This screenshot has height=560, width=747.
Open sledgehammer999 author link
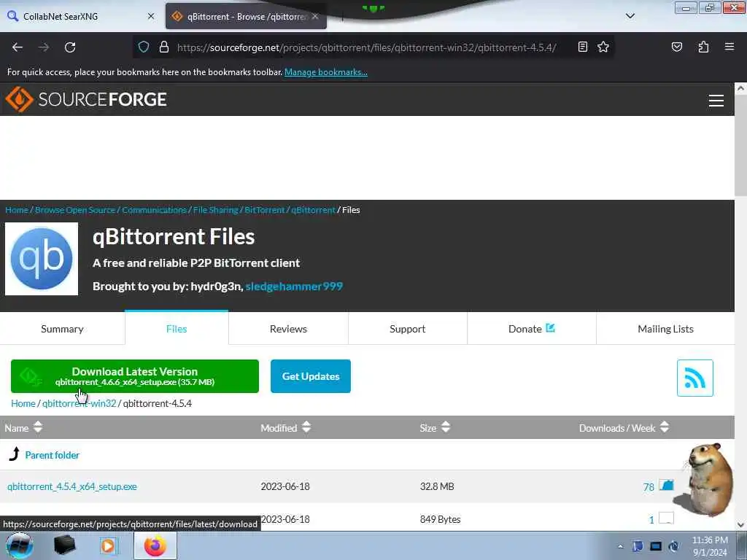294,286
